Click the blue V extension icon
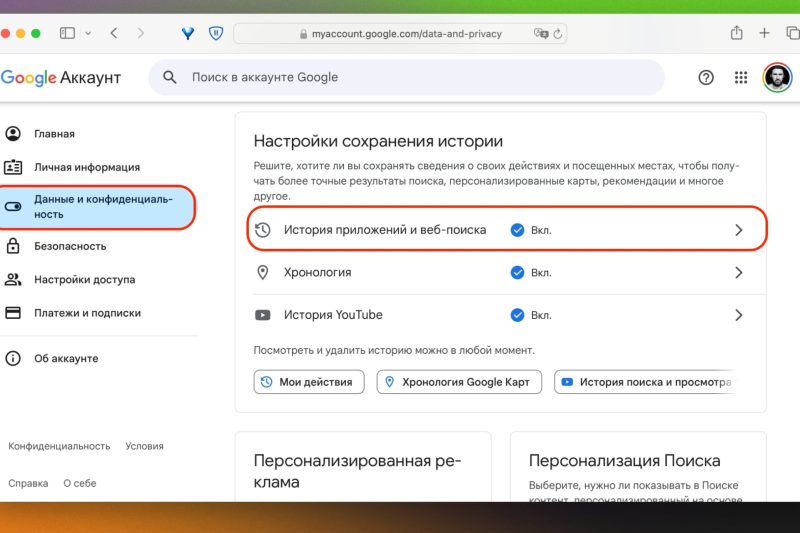Screen dimensions: 800x533 pos(188,34)
